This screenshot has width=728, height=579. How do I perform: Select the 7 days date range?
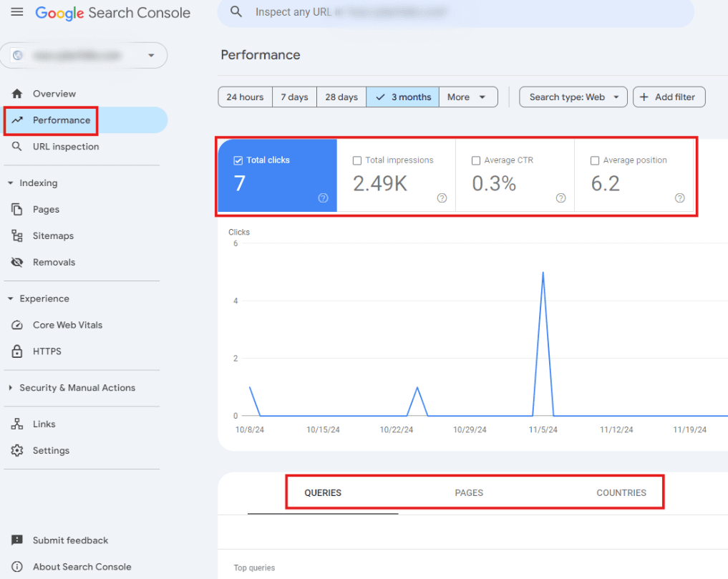click(x=294, y=97)
